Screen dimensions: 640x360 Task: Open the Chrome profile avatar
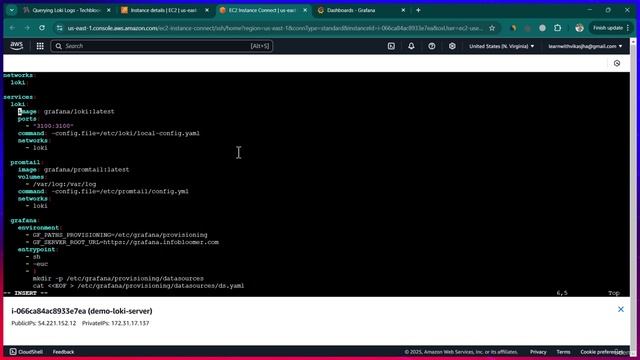[x=579, y=28]
